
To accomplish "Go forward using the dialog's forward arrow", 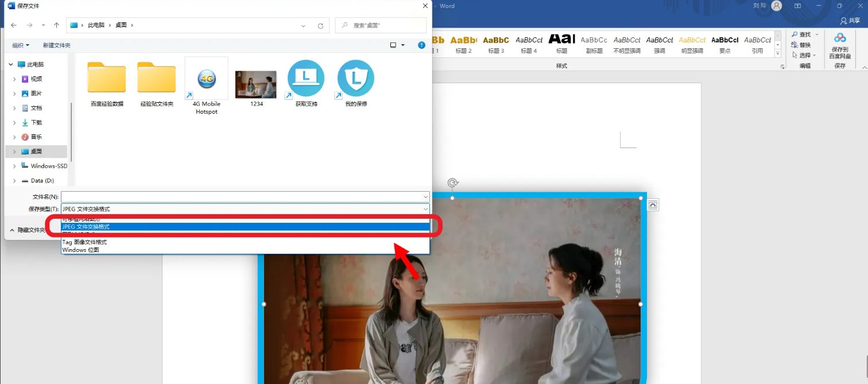I will 30,25.
